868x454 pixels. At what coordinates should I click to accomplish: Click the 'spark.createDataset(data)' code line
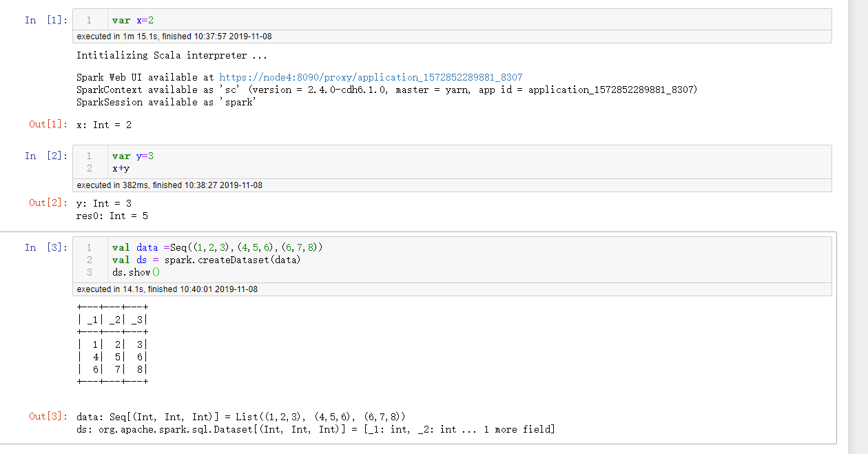[x=207, y=260]
